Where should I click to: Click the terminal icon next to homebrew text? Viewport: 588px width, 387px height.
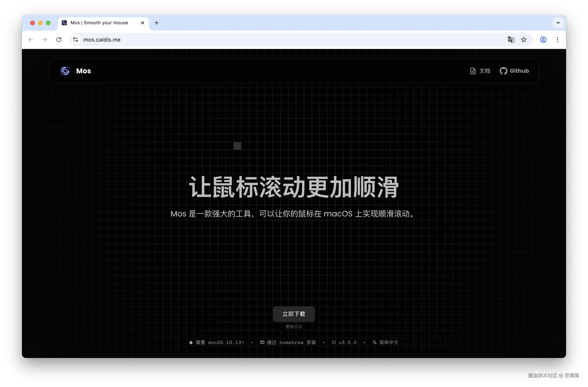point(262,342)
